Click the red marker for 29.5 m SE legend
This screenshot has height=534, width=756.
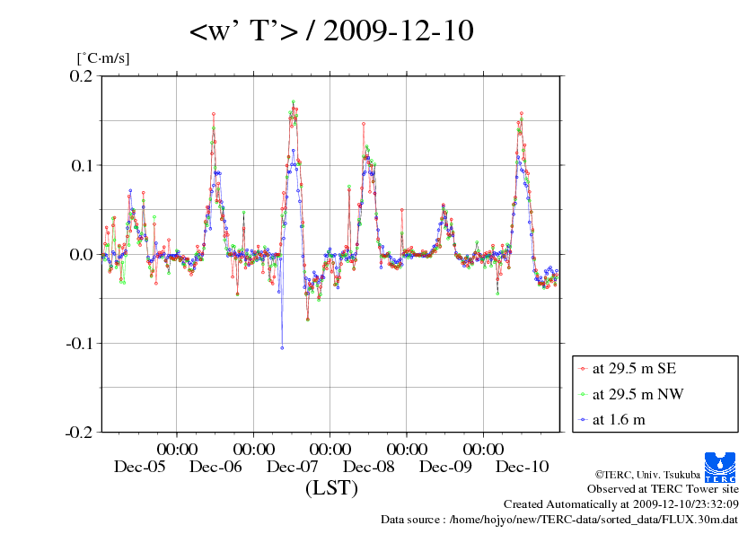coord(583,369)
